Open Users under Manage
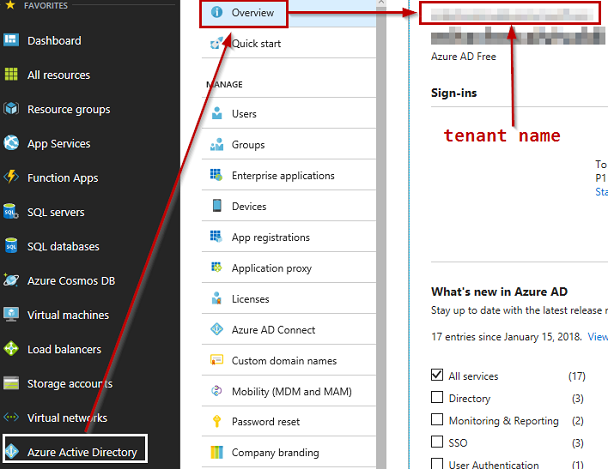Viewport: 608px width, 469px height. [289, 113]
